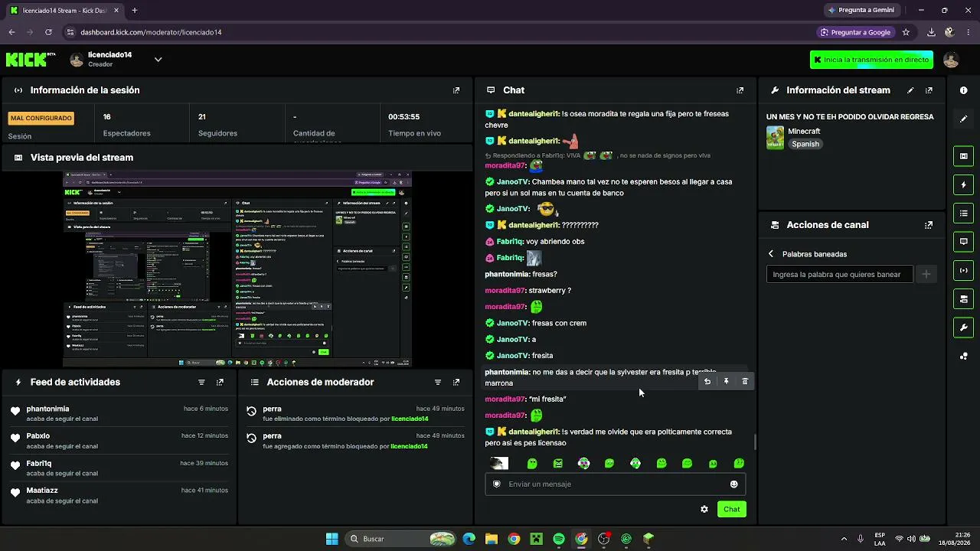
Task: Toggle stream preview widget in sidebar
Action: [x=963, y=156]
